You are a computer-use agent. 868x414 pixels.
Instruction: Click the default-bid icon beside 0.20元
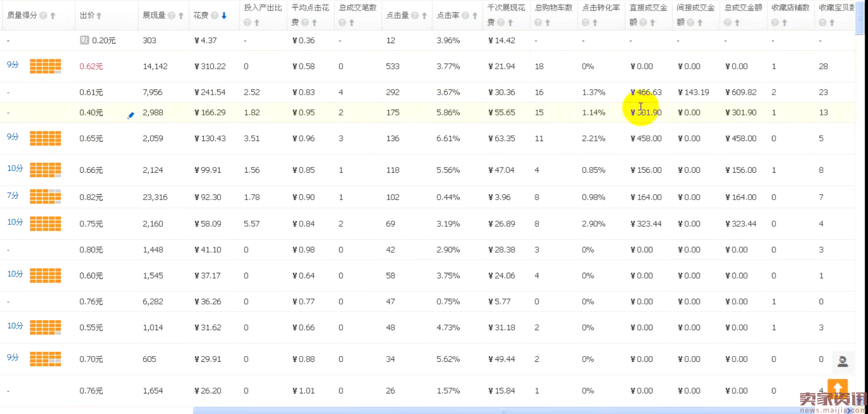pos(85,40)
